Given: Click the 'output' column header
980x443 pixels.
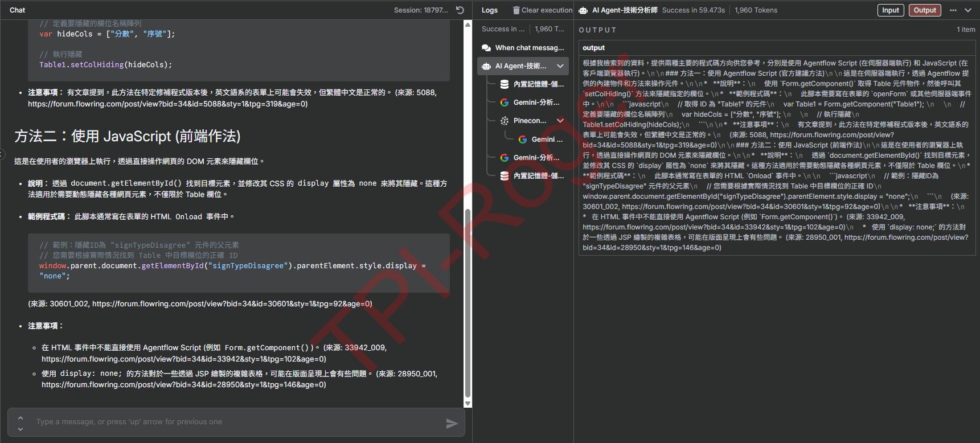Looking at the screenshot, I should click(593, 48).
